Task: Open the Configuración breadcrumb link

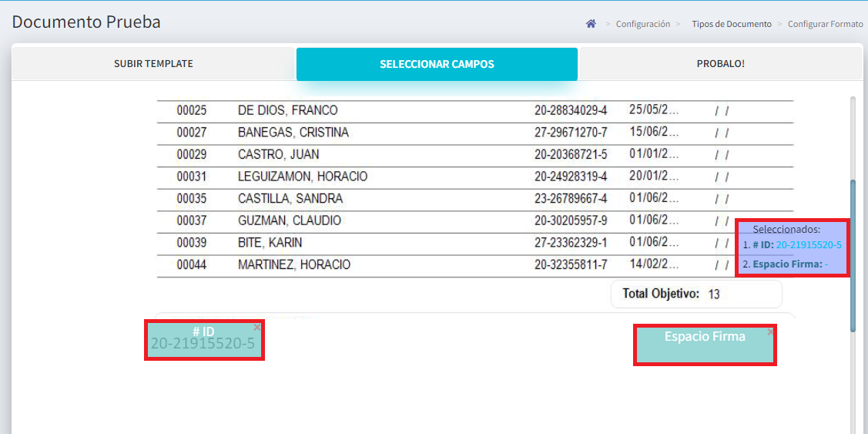Action: pos(642,24)
